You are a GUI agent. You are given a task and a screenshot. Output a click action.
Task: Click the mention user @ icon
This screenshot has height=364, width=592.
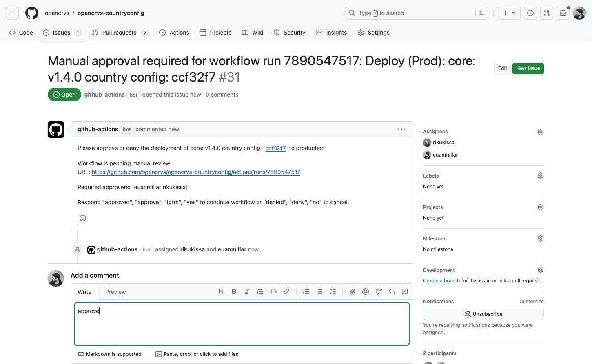366,291
